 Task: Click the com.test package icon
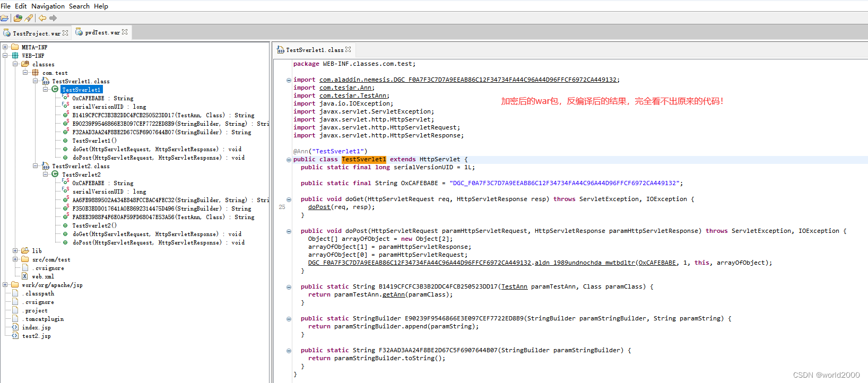point(36,73)
